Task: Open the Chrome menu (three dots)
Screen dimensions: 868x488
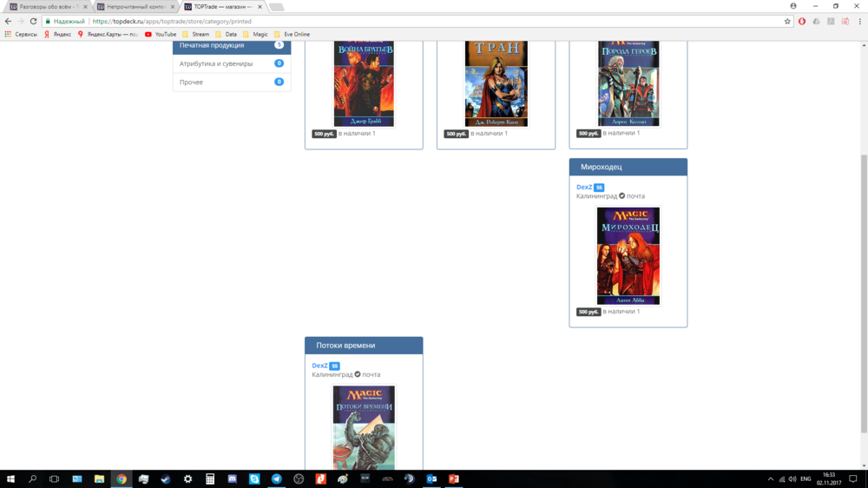Action: click(x=859, y=21)
